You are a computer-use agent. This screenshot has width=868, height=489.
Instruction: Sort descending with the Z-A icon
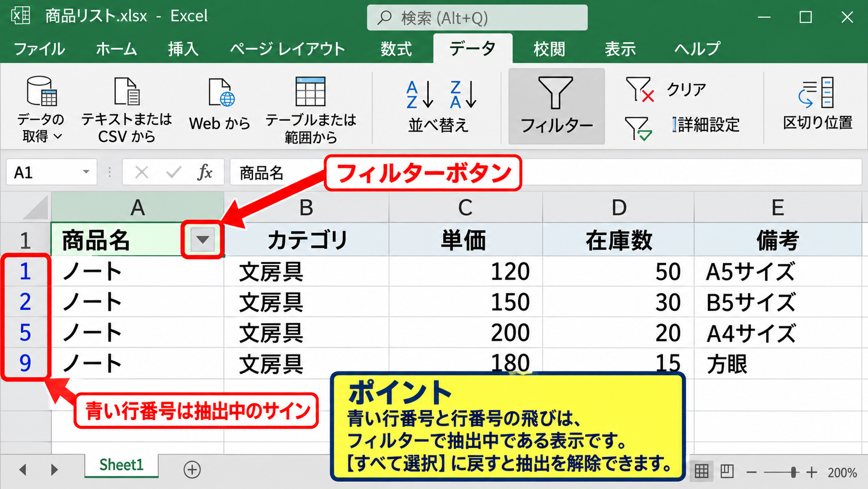[463, 94]
